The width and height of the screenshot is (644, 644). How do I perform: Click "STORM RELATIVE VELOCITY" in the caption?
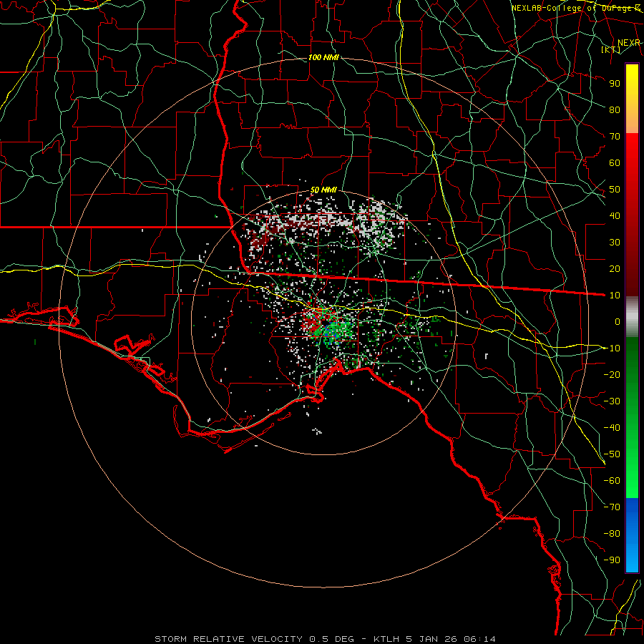228,639
